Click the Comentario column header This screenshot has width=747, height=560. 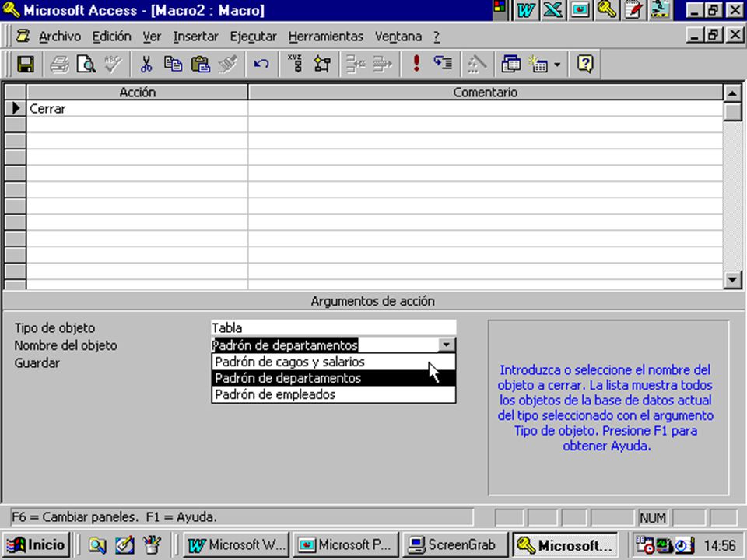485,92
